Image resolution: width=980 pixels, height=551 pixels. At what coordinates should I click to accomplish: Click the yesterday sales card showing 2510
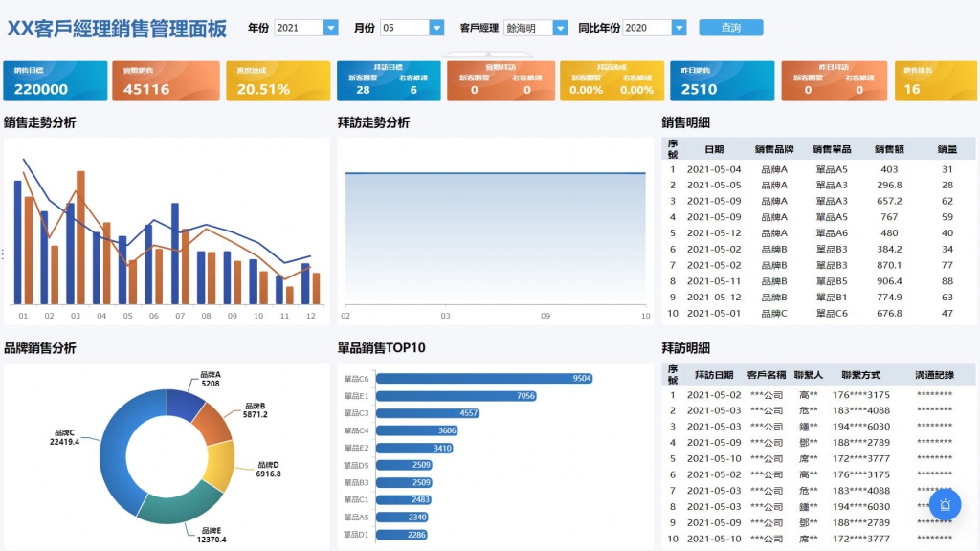[722, 80]
